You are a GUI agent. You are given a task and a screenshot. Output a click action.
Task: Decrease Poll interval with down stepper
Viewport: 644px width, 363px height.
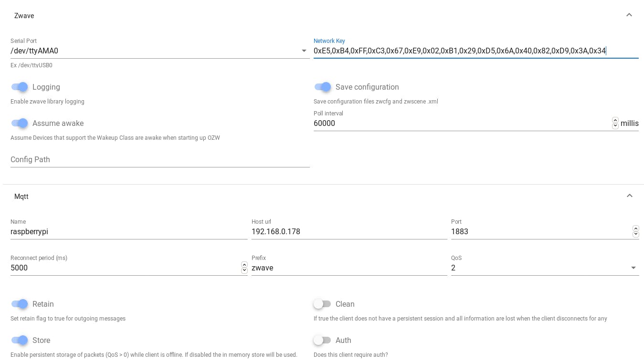tap(615, 126)
